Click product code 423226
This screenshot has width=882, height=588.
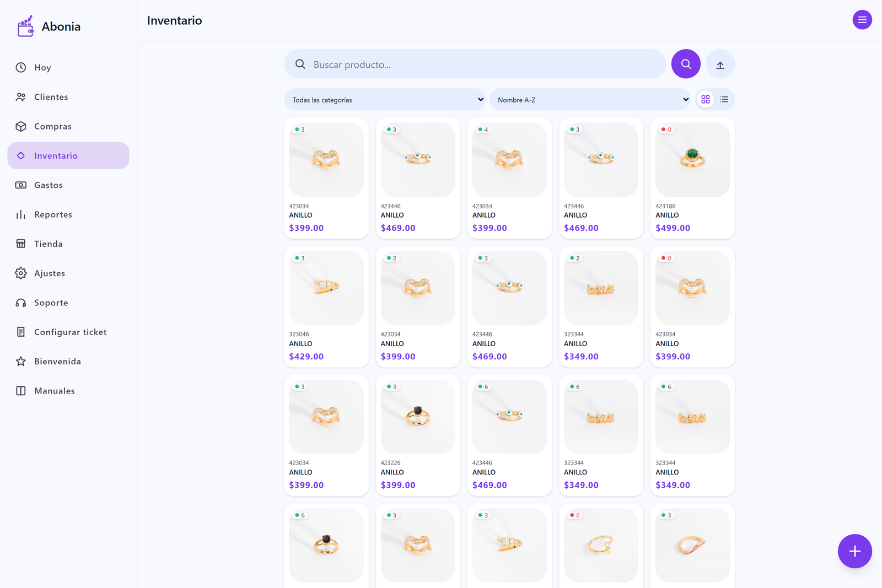(x=391, y=463)
